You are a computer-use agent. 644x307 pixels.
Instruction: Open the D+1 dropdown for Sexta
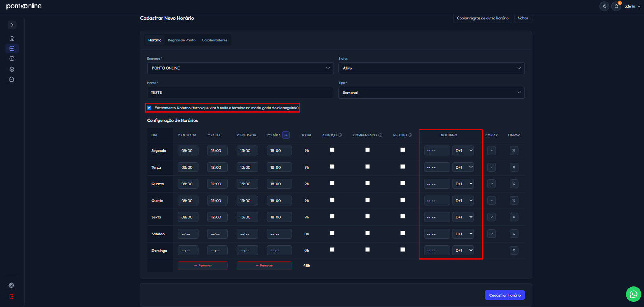point(463,217)
